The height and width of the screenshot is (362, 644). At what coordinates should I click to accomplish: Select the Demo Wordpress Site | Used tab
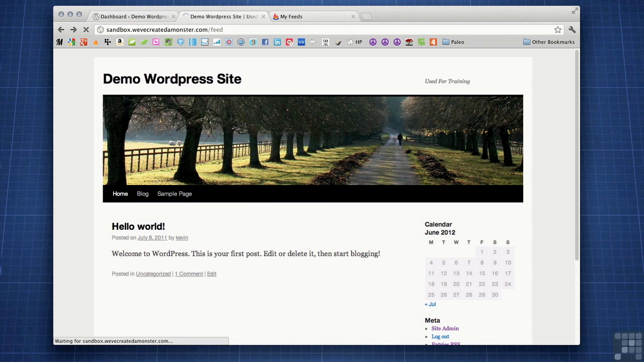tap(224, 17)
